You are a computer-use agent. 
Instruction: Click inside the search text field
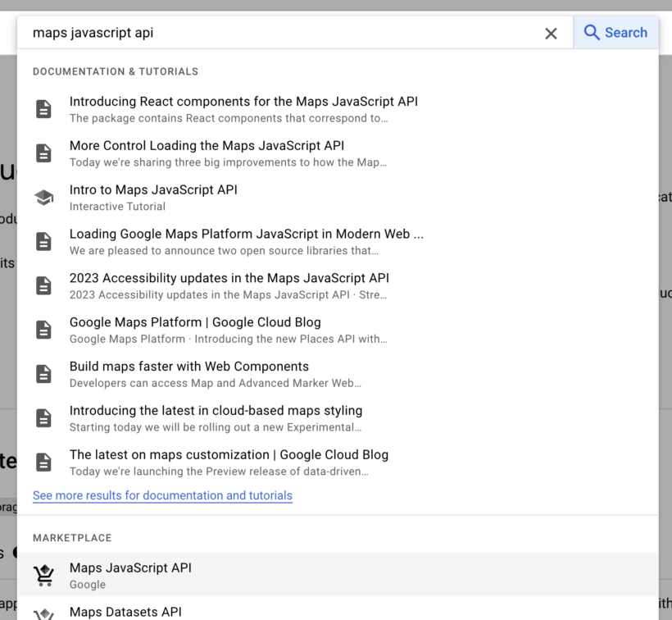pyautogui.click(x=279, y=34)
